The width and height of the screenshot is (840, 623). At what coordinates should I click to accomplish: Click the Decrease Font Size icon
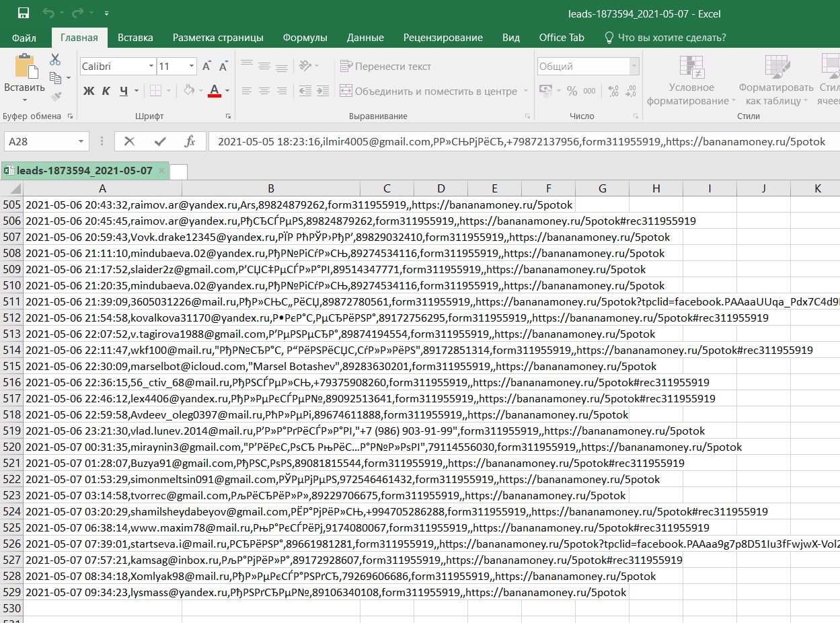(224, 67)
